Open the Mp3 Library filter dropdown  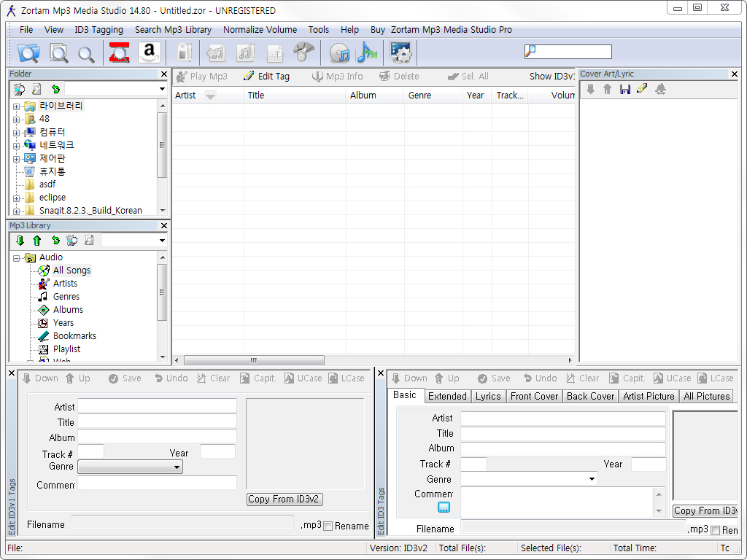pos(162,241)
